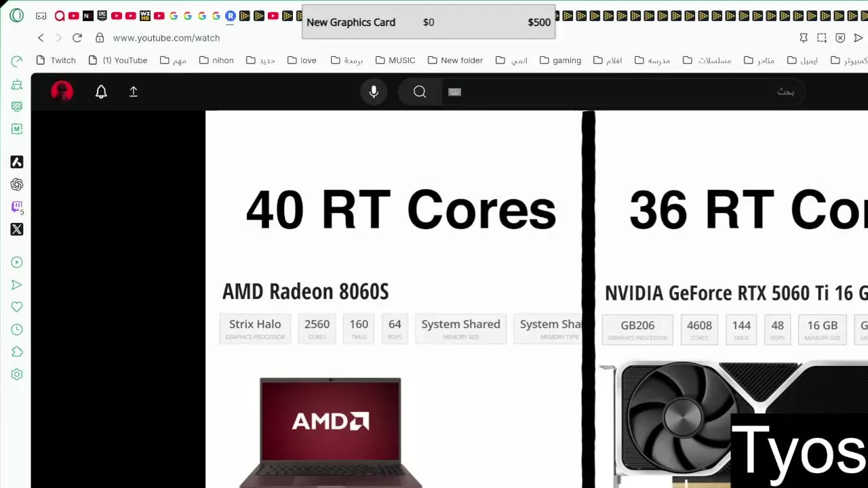Open the send/flow arrow icon in address bar
868x488 pixels.
(858, 38)
